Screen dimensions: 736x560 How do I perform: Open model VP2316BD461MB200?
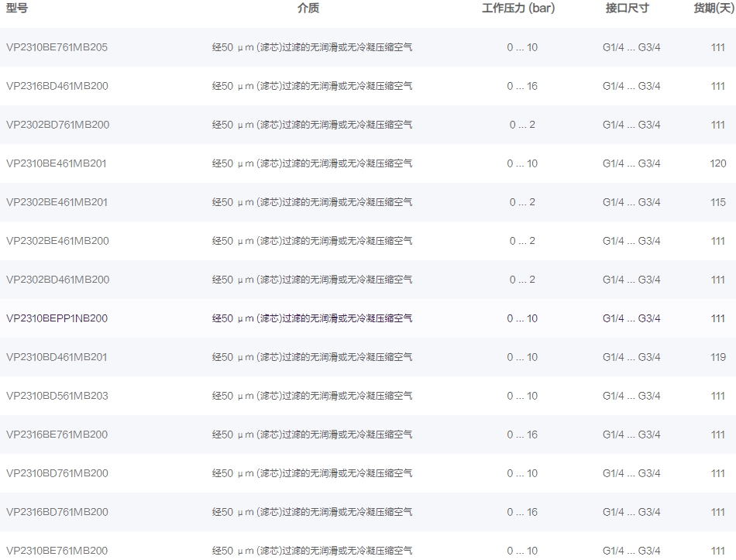57,86
